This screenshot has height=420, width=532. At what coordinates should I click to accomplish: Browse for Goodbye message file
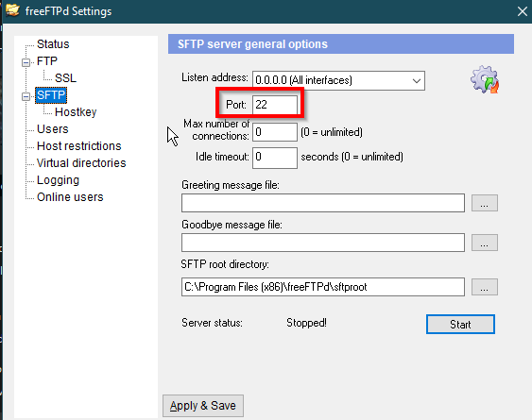tap(485, 243)
